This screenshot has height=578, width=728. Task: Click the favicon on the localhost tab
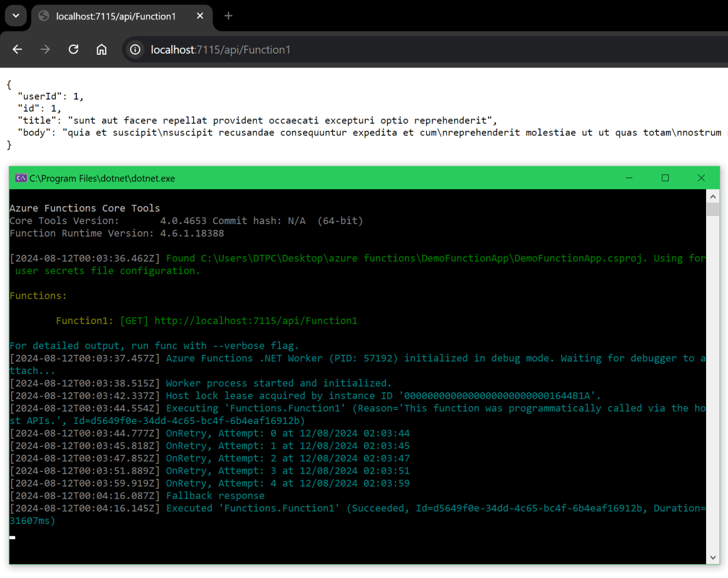44,16
